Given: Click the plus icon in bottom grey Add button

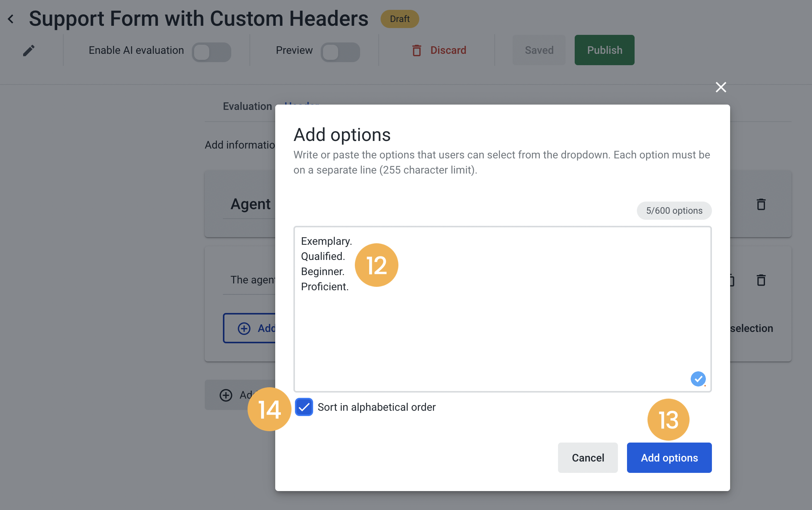Looking at the screenshot, I should pos(226,395).
